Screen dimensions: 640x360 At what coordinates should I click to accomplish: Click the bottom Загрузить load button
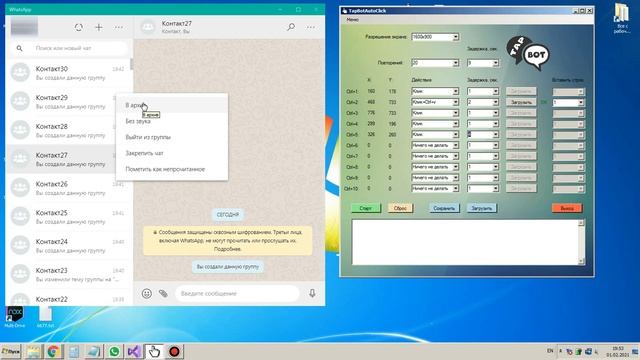(482, 208)
